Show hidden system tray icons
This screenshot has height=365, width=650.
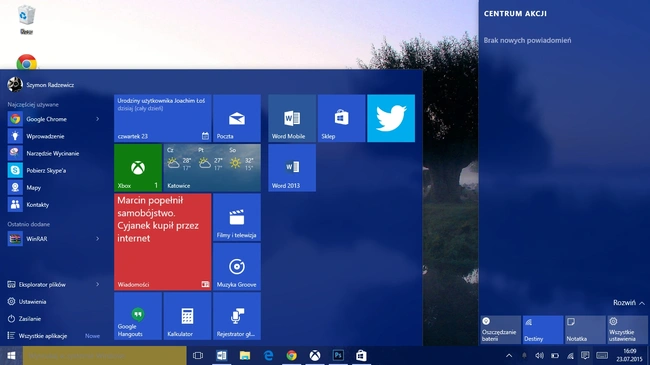click(x=509, y=355)
